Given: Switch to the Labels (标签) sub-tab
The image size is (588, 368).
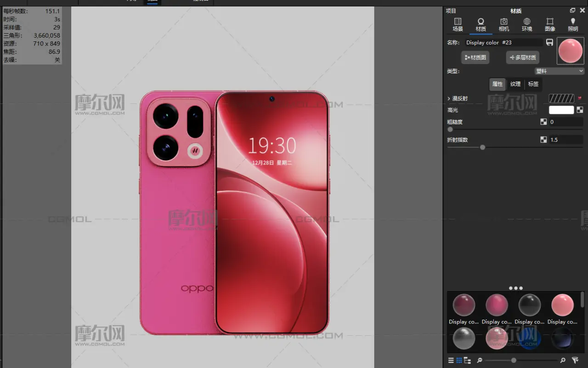Looking at the screenshot, I should coord(533,84).
